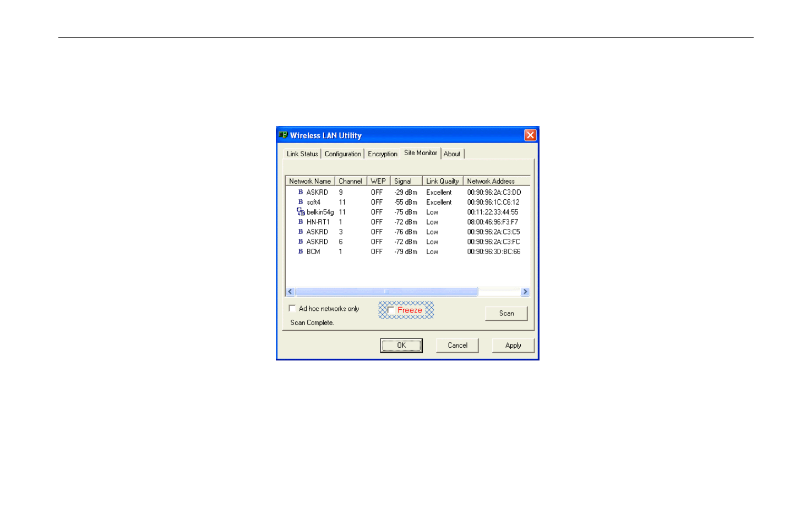Switch to the Link Status tab
Viewport: 812px width, 525px height.
click(302, 154)
